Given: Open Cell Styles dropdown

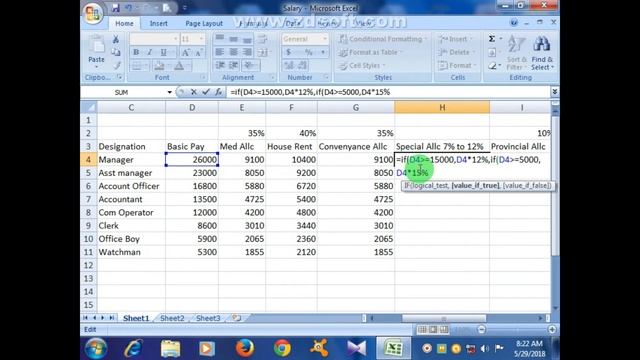Looking at the screenshot, I should tap(362, 65).
